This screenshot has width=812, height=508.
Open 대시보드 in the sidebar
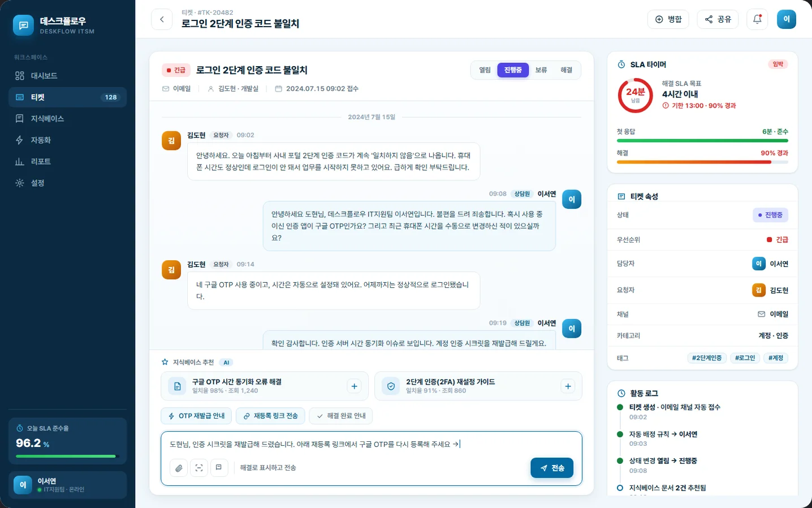click(67, 76)
